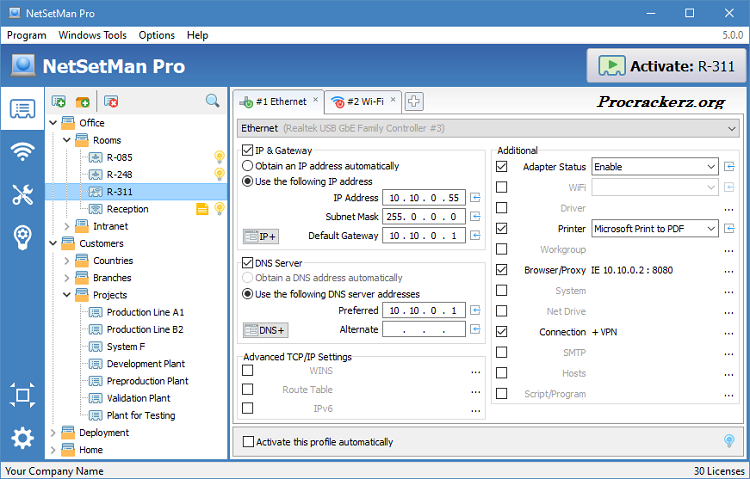750x479 pixels.
Task: Expand the Intranet tree folder
Action: coord(67,226)
